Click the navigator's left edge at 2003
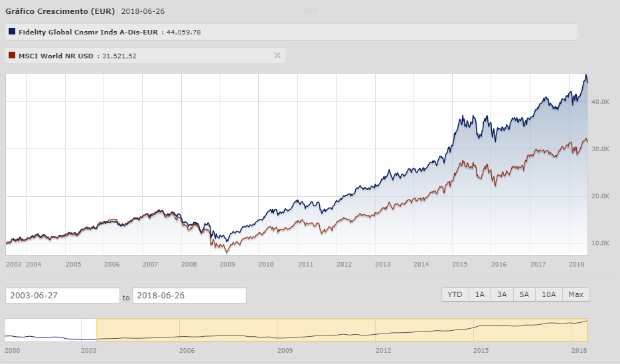Screen dimensions: 620x364 [97, 330]
